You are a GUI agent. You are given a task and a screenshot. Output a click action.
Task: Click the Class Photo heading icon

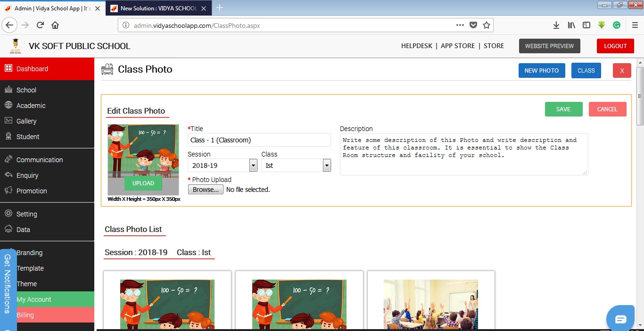click(107, 69)
